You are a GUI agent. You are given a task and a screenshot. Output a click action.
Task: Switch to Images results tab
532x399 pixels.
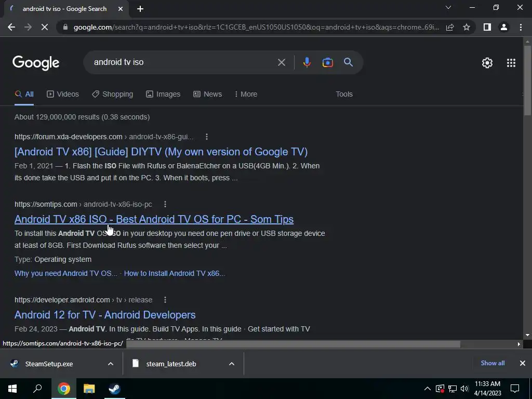click(163, 95)
